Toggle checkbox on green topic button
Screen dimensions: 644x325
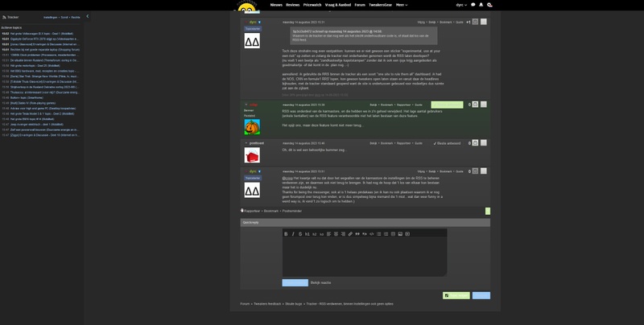tap(446, 295)
